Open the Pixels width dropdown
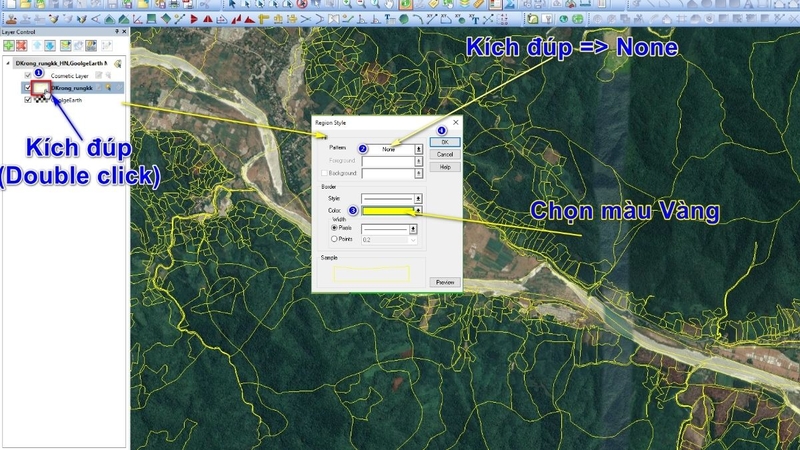The height and width of the screenshot is (450, 800). 413,229
